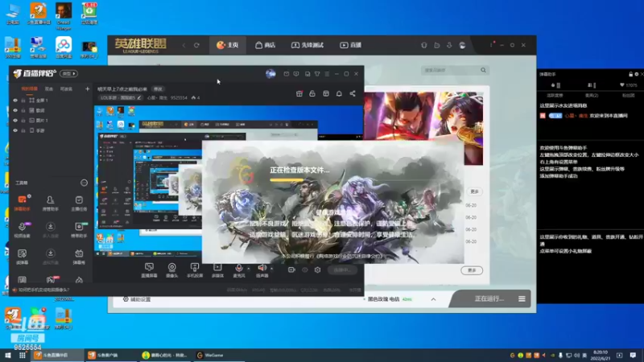Open the gift box icon with red dot
The image size is (644, 362).
click(x=299, y=93)
